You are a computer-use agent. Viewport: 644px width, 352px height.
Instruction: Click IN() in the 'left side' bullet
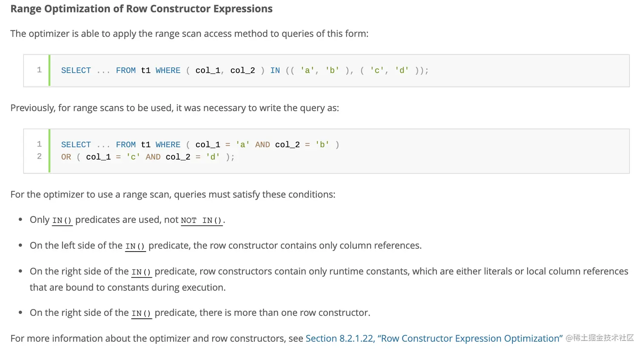tap(135, 246)
